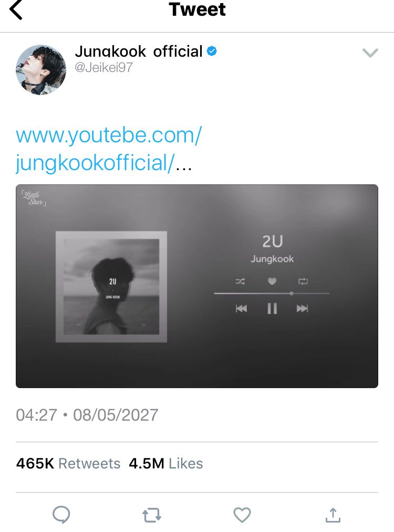
Task: Go back using the back arrow
Action: (x=16, y=10)
